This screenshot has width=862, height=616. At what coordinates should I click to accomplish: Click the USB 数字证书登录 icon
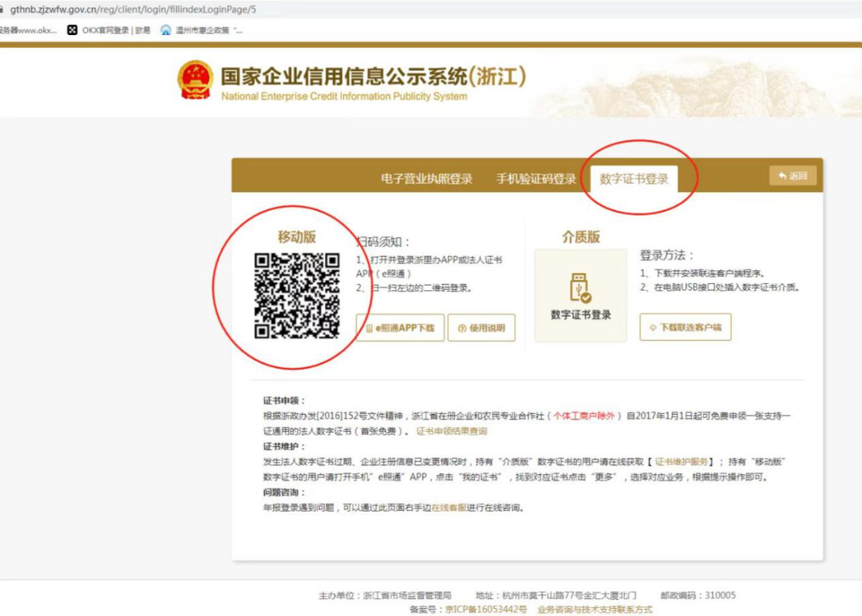click(580, 296)
